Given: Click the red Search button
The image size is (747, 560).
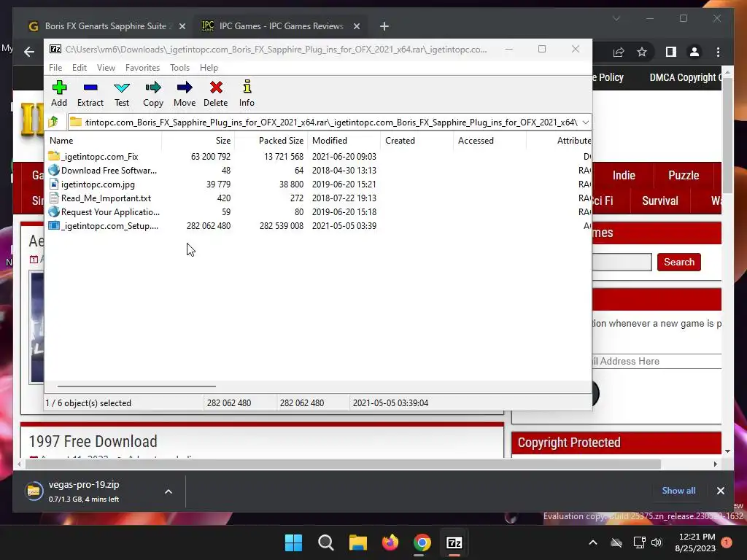Looking at the screenshot, I should [x=679, y=262].
